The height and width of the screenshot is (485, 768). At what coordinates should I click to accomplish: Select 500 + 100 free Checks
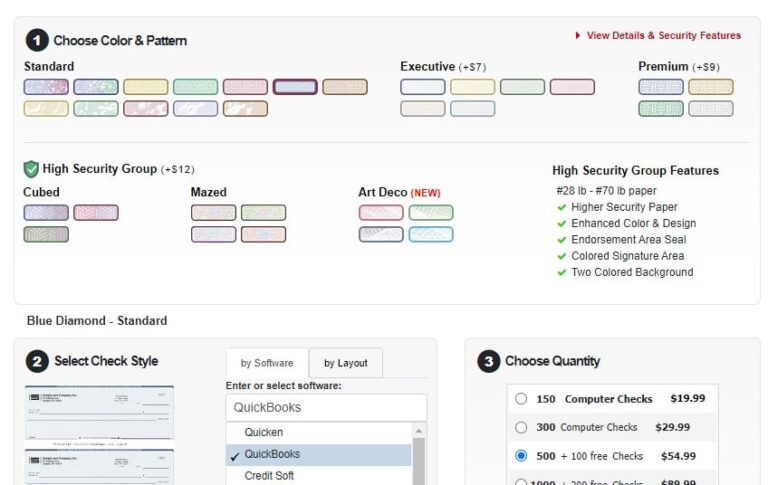[521, 456]
